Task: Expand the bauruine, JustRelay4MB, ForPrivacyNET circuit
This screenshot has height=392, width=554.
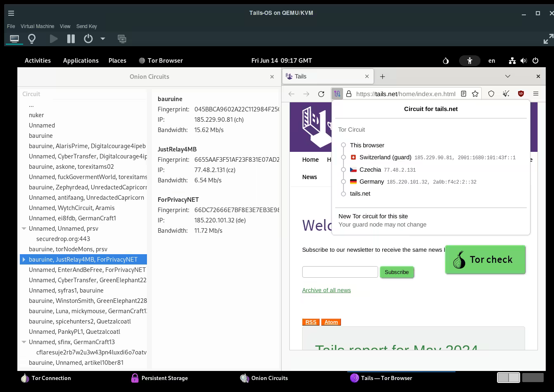Action: (24, 260)
